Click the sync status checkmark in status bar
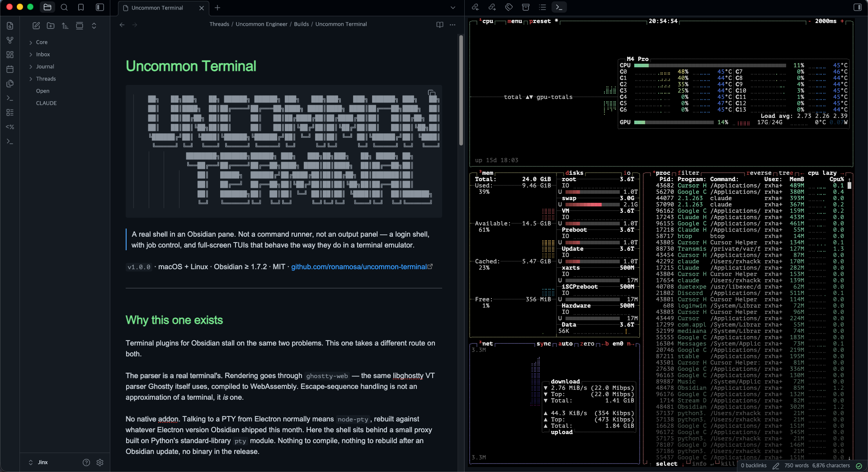Image resolution: width=868 pixels, height=472 pixels. [x=859, y=466]
